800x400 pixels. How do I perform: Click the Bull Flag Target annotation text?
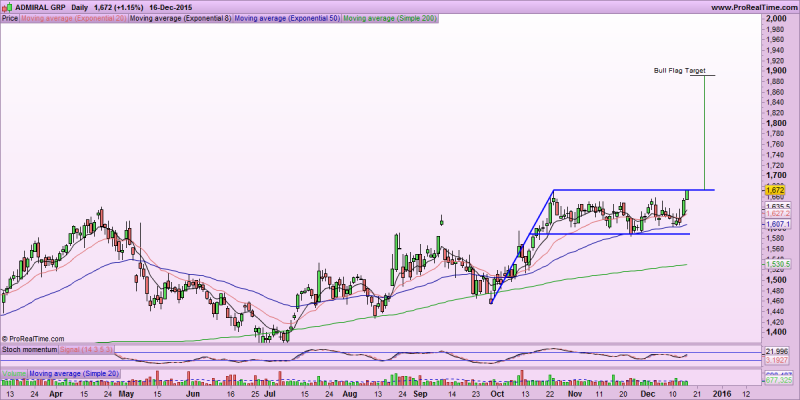click(x=679, y=71)
